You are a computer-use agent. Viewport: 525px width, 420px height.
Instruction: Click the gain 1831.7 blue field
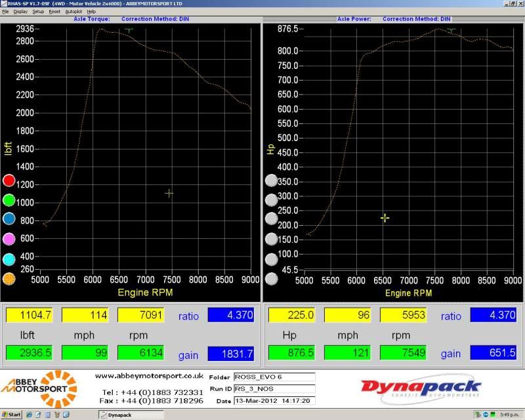pos(231,354)
